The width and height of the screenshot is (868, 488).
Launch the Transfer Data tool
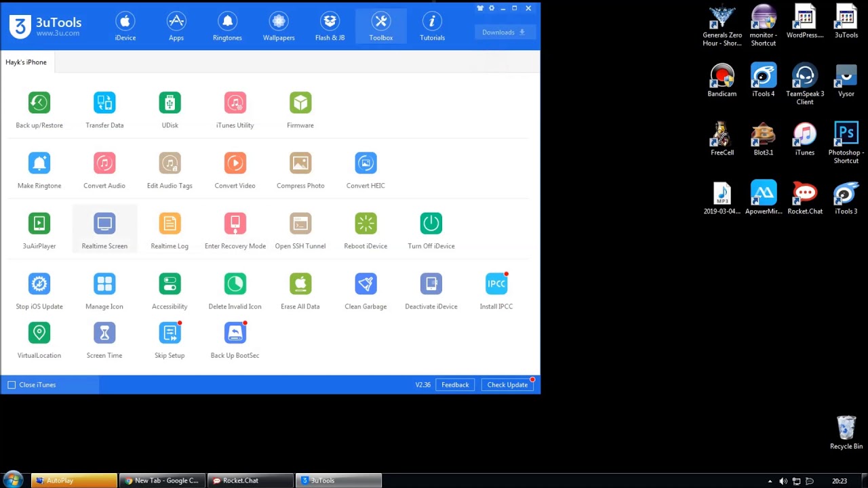click(104, 110)
